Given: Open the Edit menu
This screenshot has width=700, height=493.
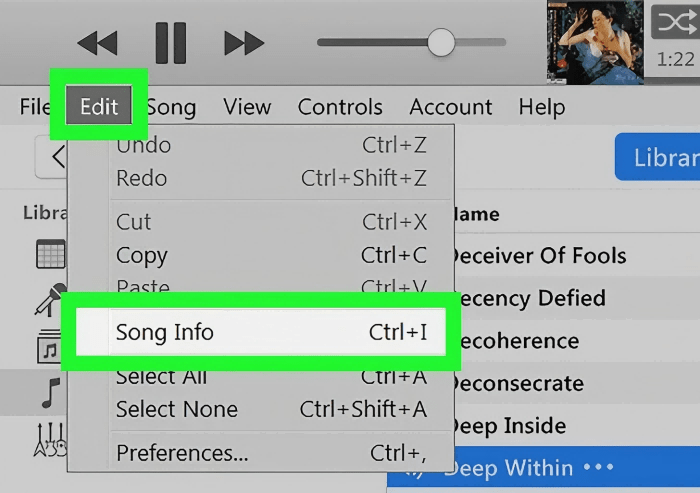Looking at the screenshot, I should click(x=99, y=107).
